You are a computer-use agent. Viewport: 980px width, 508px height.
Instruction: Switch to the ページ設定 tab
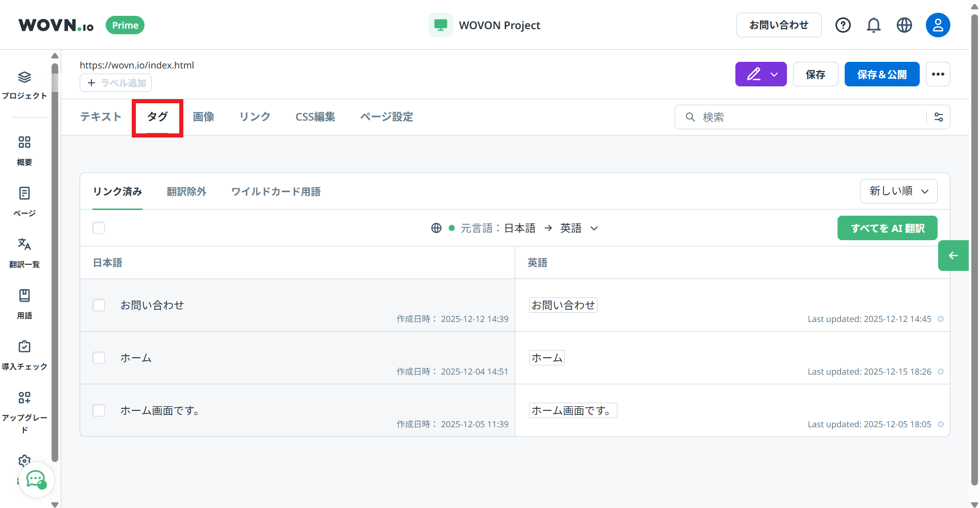click(x=387, y=117)
